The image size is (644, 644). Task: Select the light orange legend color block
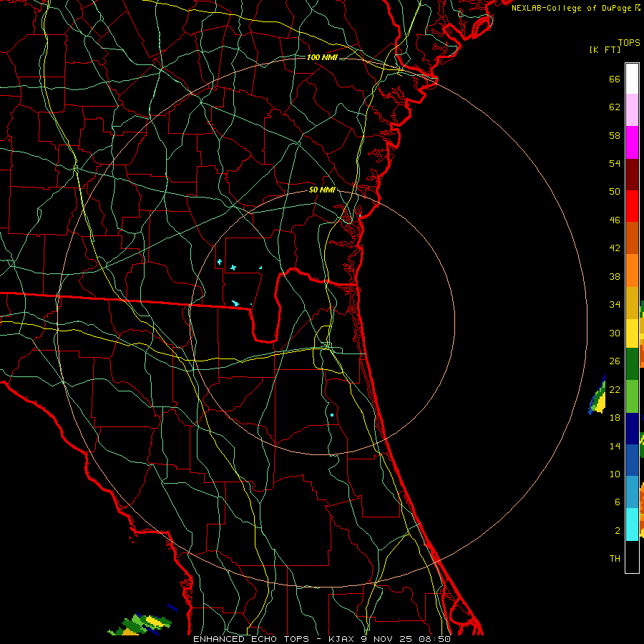pyautogui.click(x=632, y=270)
